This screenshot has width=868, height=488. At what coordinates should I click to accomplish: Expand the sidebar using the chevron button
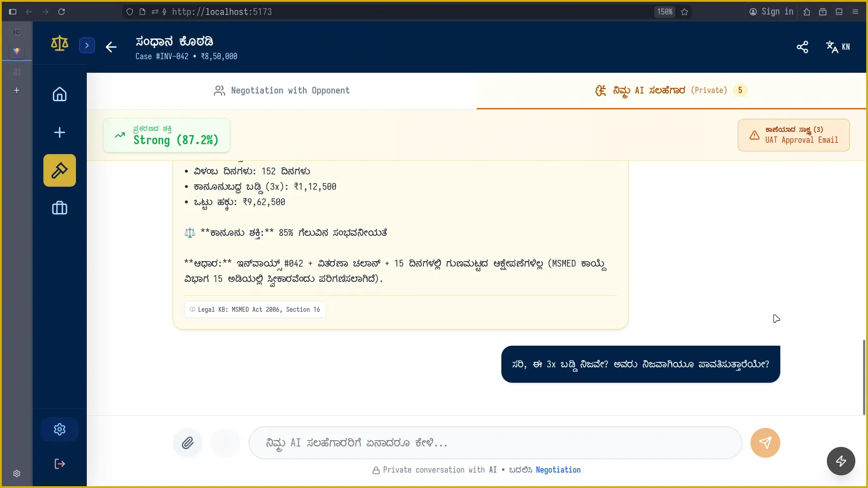point(87,45)
